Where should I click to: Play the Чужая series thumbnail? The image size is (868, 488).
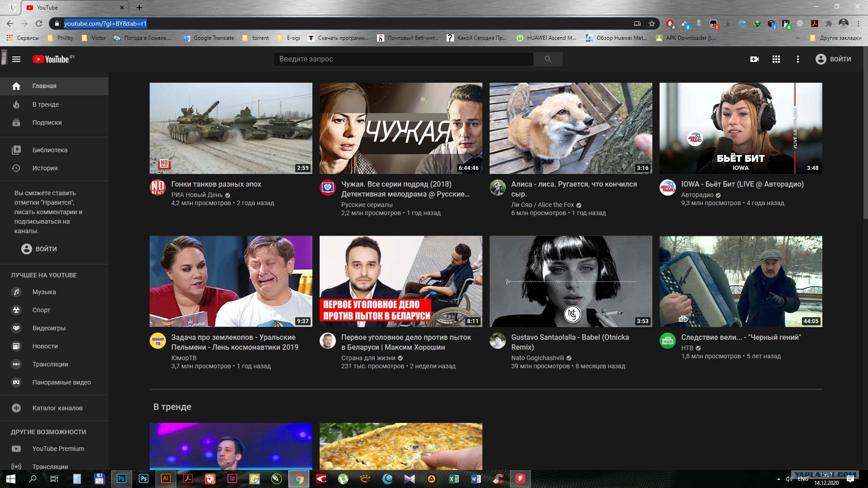point(401,128)
